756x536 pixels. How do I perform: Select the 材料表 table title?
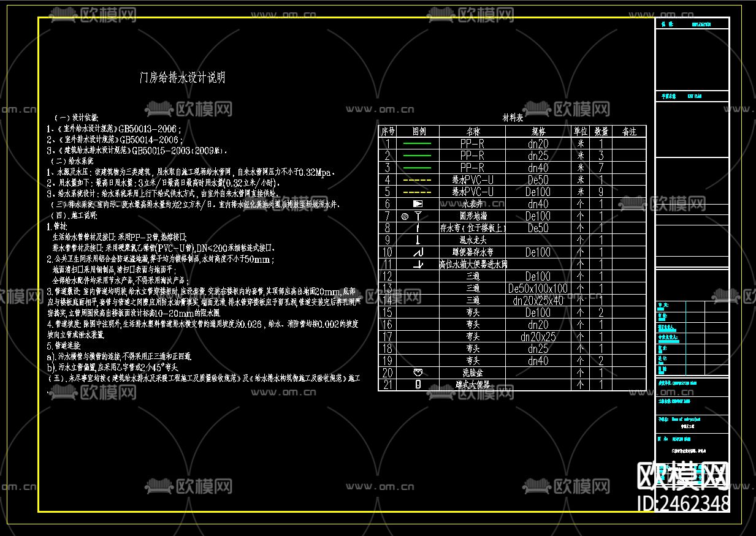coord(513,117)
